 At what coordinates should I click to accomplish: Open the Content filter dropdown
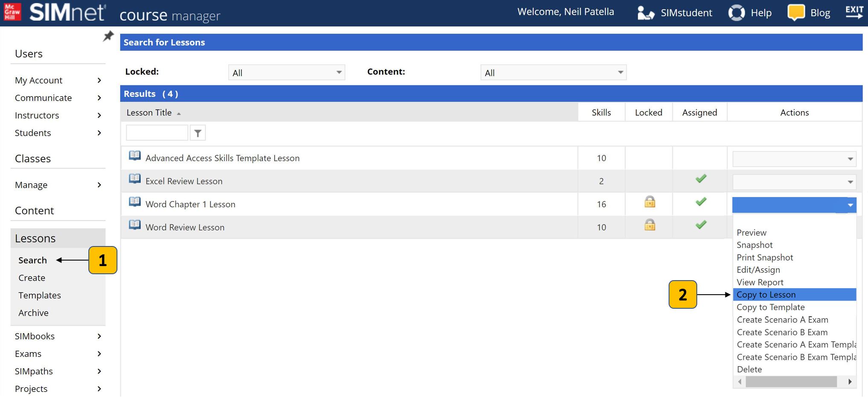[553, 72]
